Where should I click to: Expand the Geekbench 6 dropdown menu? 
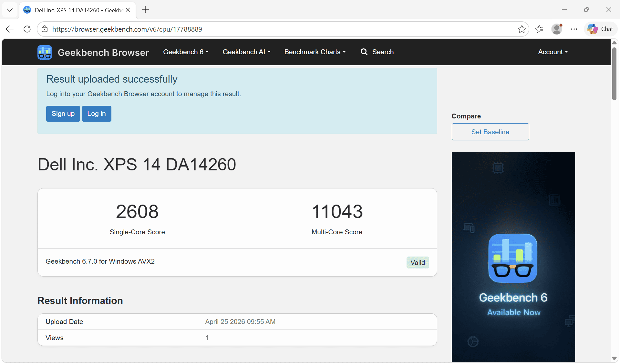(186, 52)
